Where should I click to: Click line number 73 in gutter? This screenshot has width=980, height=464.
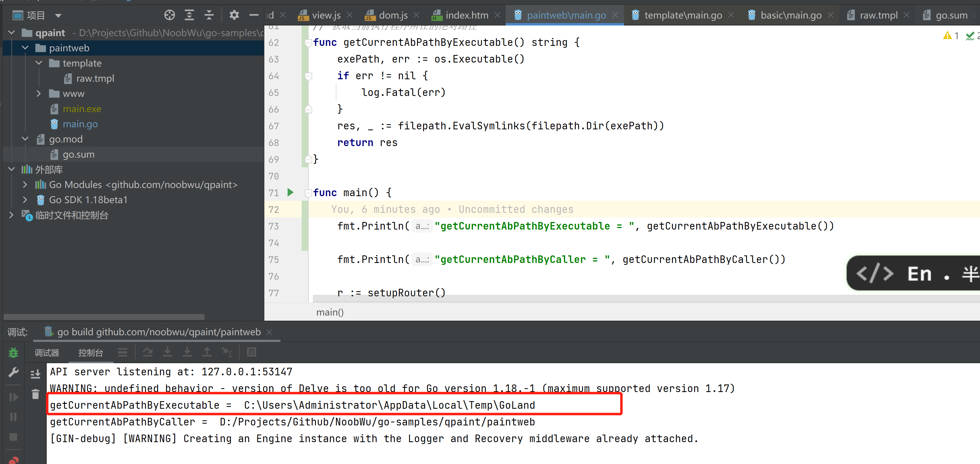273,226
